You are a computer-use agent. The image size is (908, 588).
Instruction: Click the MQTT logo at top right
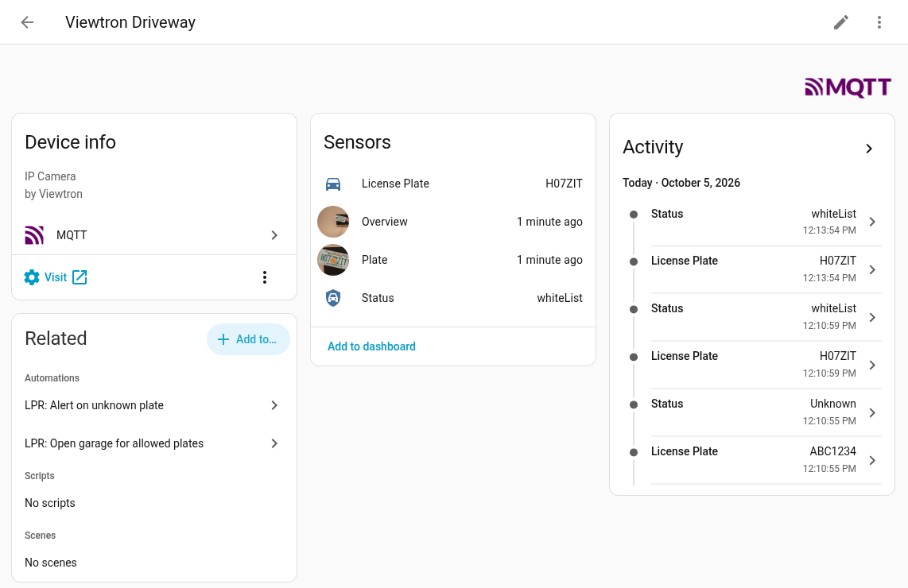click(x=848, y=87)
